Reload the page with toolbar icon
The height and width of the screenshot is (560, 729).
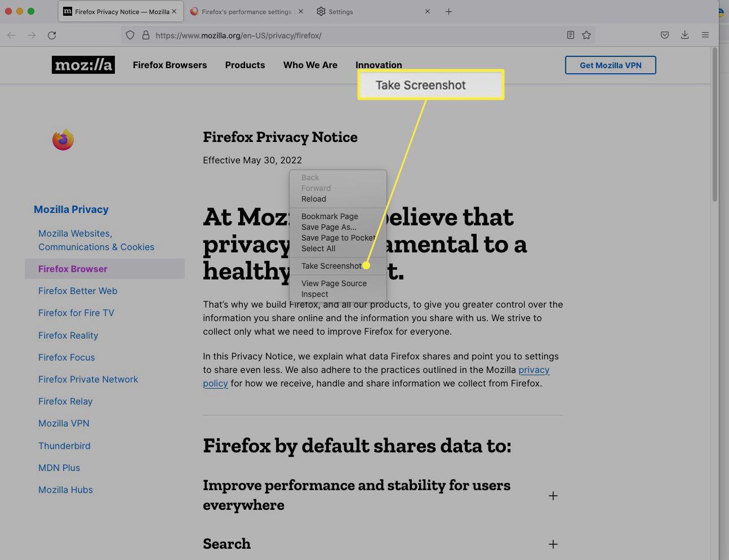(x=52, y=35)
